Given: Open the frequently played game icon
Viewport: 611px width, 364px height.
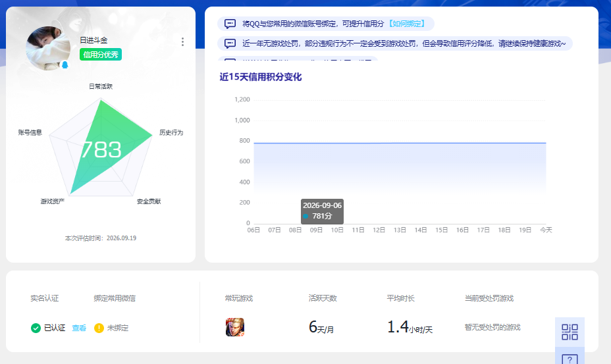Looking at the screenshot, I should (235, 327).
